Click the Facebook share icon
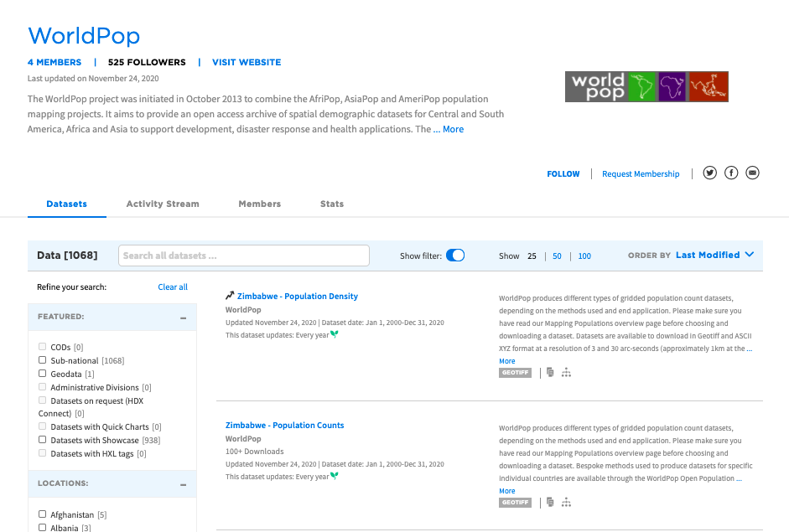This screenshot has width=789, height=532. (731, 173)
